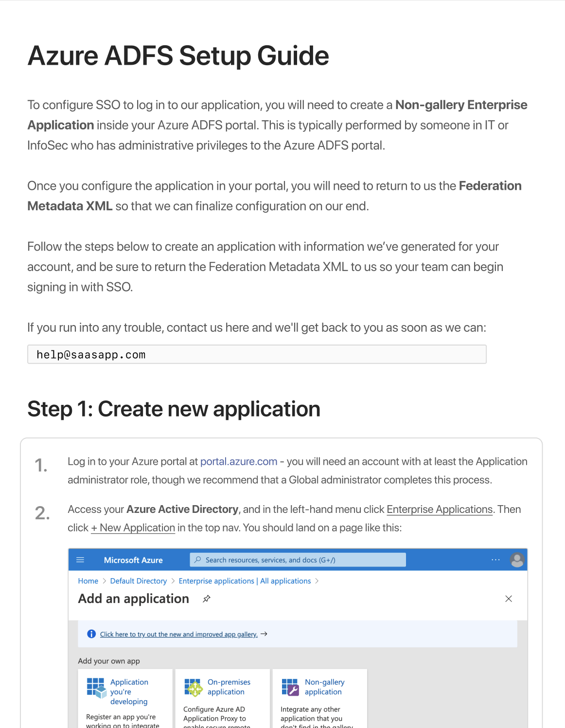The image size is (565, 728).
Task: Click the Non-gallery application wrench icon
Action: pos(290,687)
